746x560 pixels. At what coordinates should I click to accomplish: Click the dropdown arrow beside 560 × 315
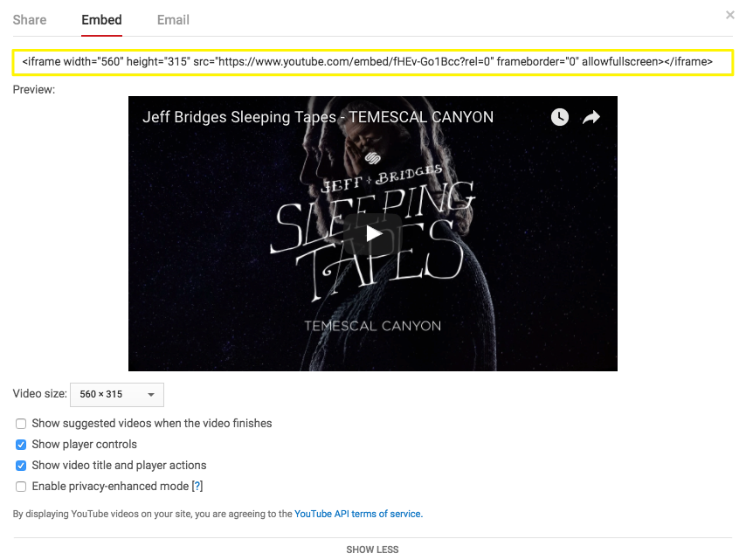click(150, 395)
